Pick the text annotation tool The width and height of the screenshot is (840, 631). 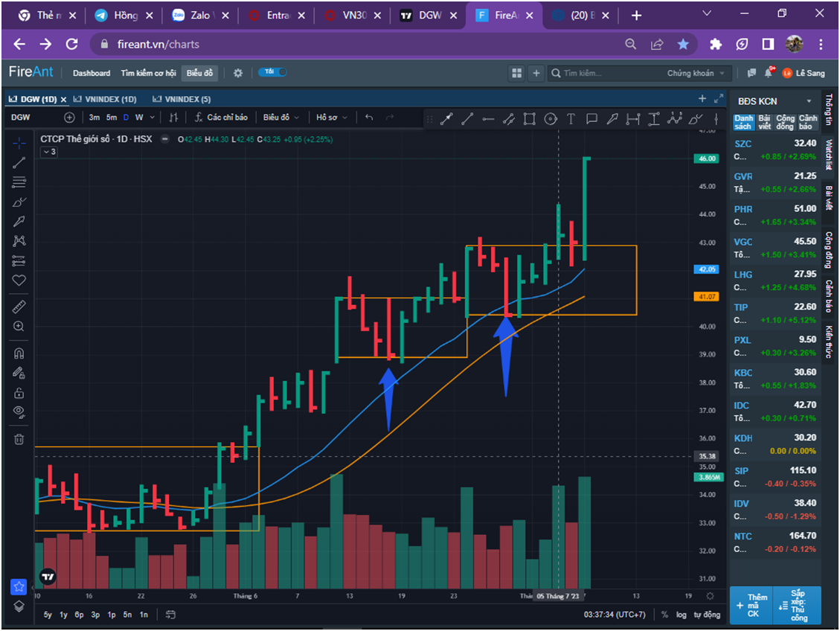point(571,118)
